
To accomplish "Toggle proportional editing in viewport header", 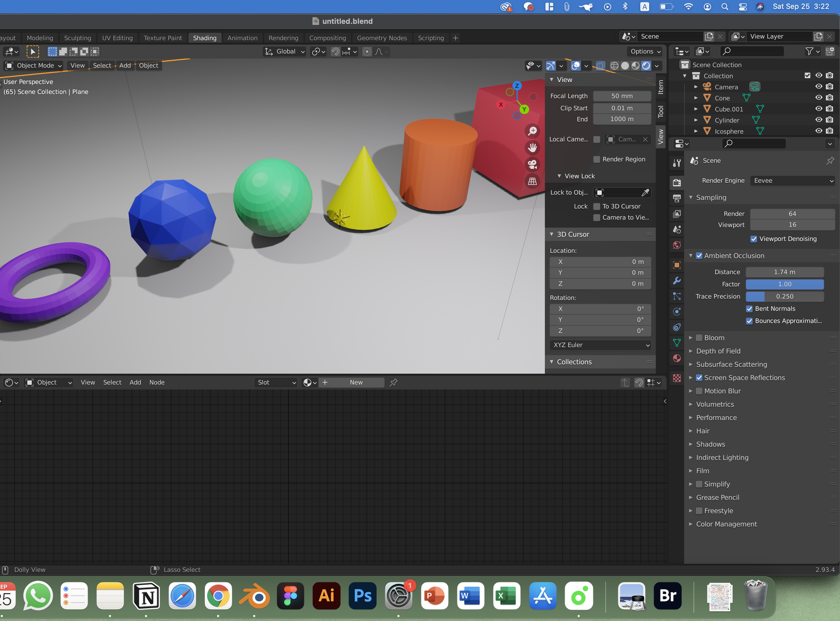I will coord(367,52).
